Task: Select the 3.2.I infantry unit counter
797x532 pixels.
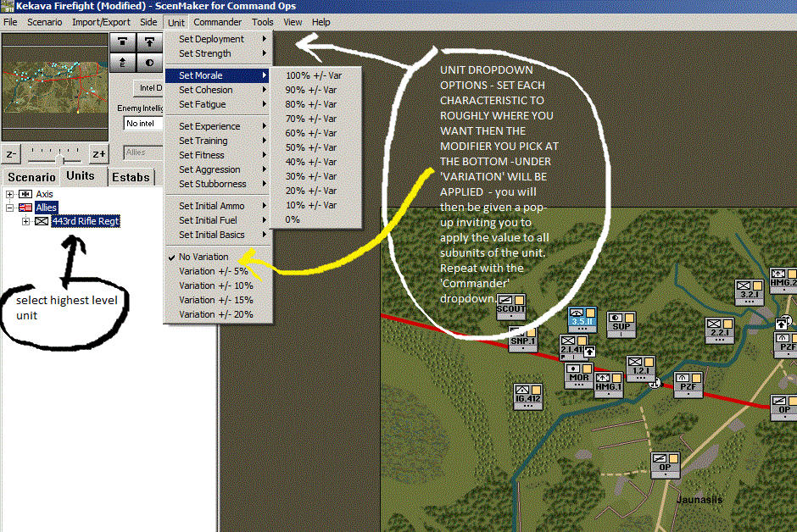Action: [750, 292]
